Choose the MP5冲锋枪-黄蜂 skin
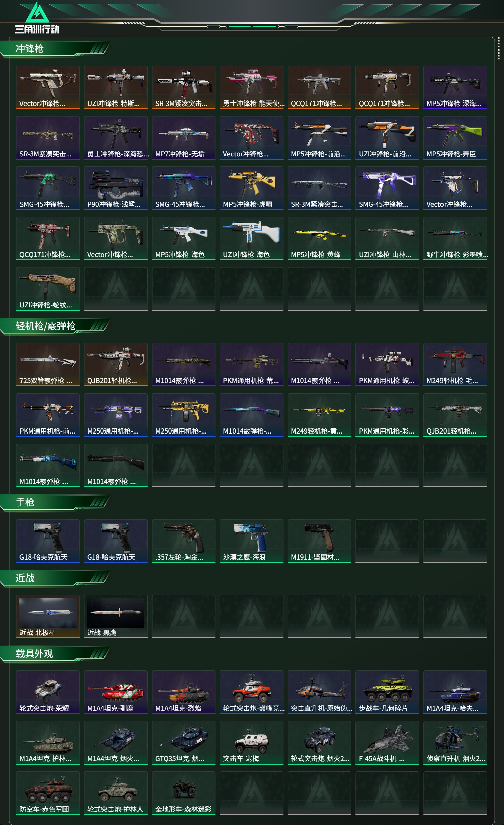Image resolution: width=504 pixels, height=825 pixels. tap(319, 239)
